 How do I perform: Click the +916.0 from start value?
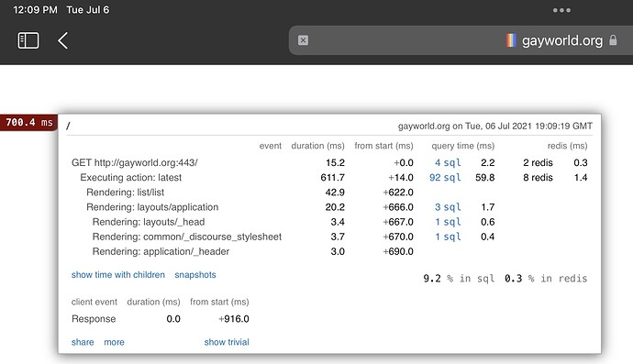coord(234,319)
